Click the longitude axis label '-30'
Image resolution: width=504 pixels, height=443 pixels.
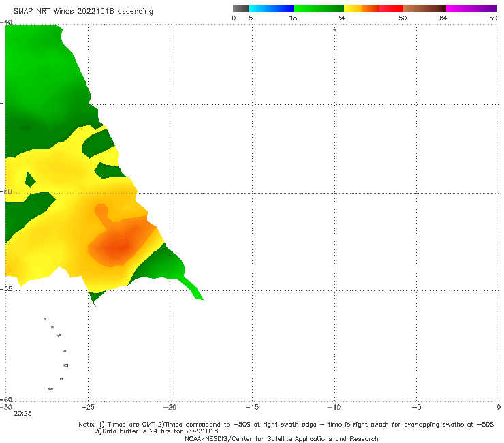tap(6, 407)
